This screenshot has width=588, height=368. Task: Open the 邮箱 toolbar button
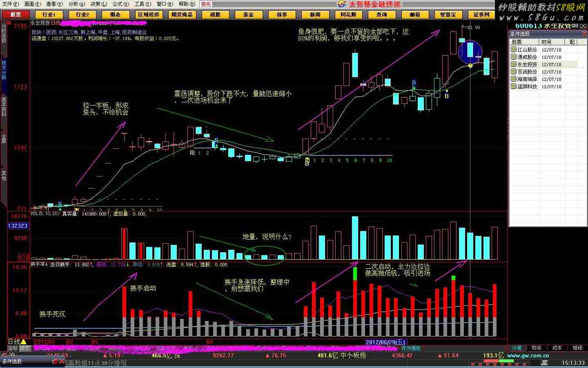415,15
